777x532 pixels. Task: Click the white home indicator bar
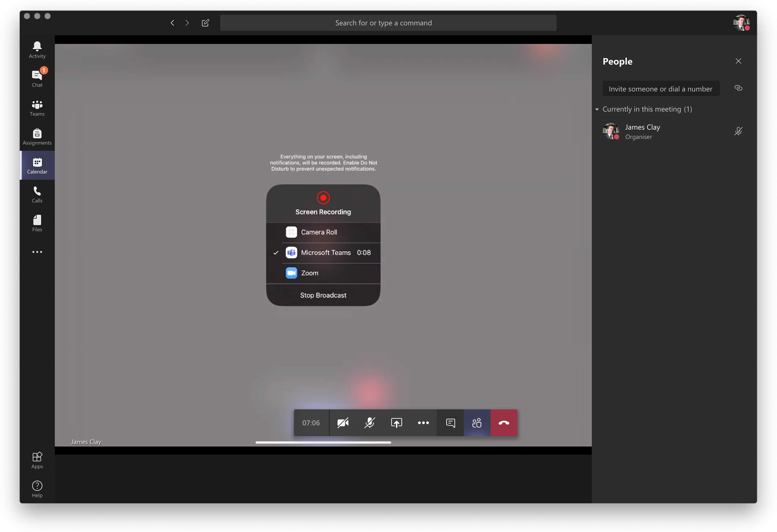pyautogui.click(x=323, y=442)
